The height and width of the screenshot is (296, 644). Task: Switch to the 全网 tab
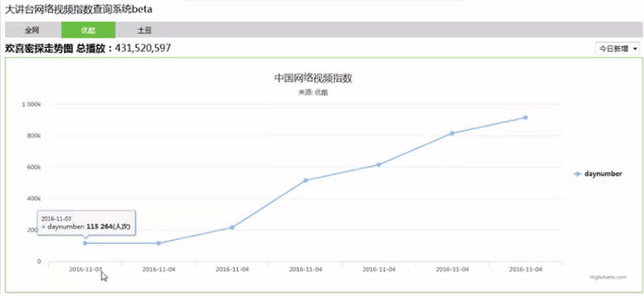[x=33, y=30]
